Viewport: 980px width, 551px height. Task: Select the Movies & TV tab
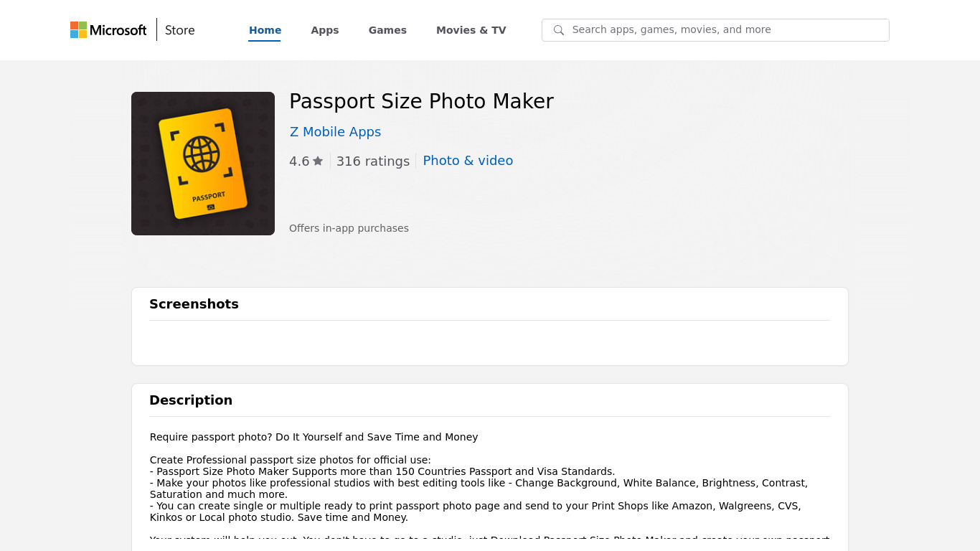coord(471,30)
